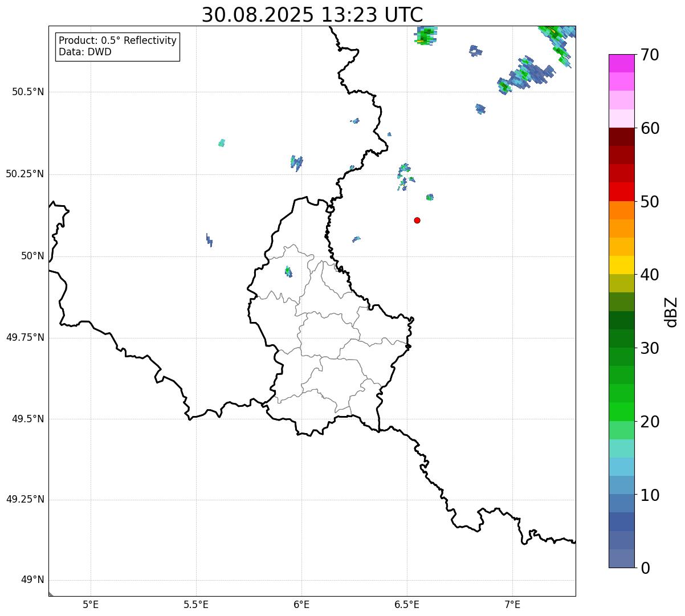Click the green echo just northeast of red dot
685x616 pixels.
click(x=430, y=197)
